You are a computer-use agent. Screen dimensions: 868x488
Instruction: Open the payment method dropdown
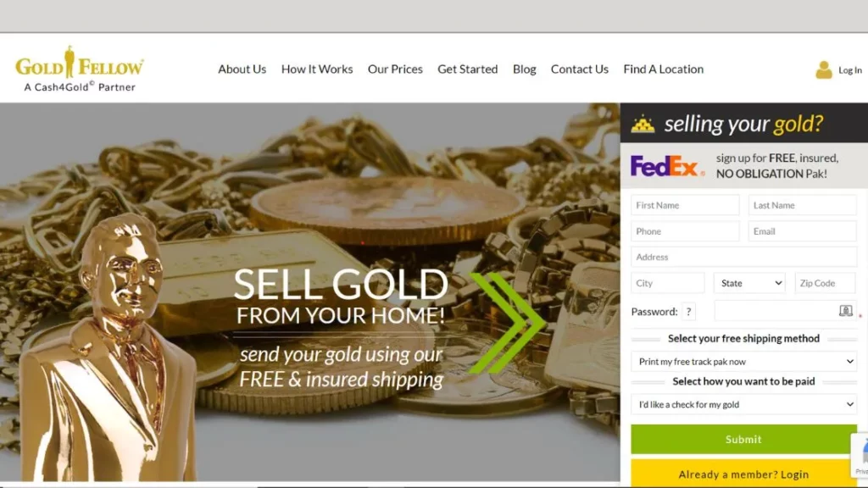[743, 404]
